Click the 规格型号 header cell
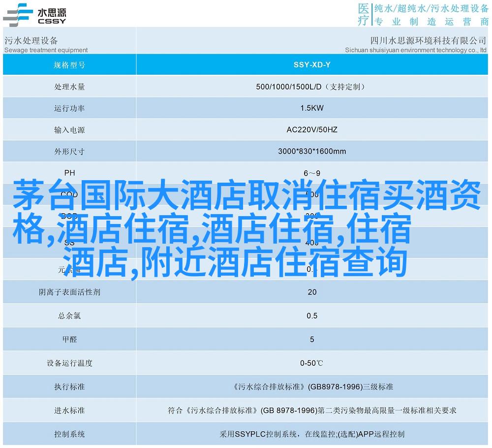 [x=69, y=65]
